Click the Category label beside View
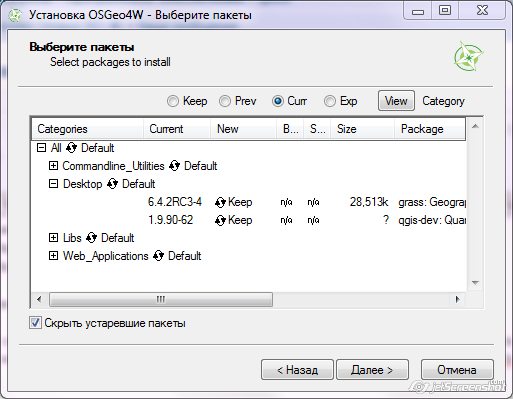This screenshot has width=513, height=399. 444,101
